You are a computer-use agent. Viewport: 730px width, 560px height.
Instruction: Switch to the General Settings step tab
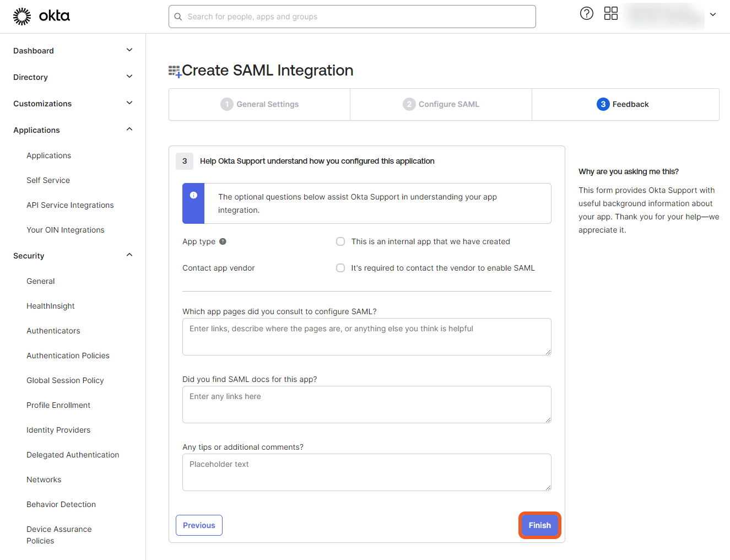tap(259, 104)
